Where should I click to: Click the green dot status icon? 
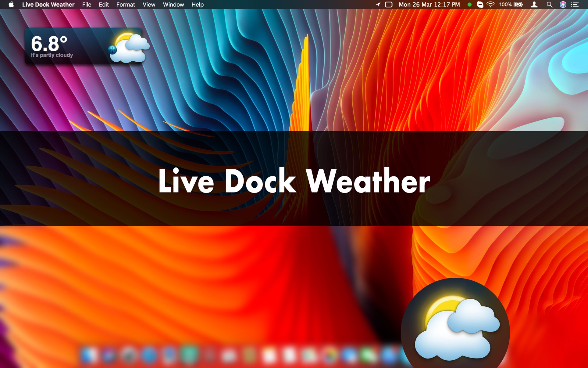click(x=469, y=5)
